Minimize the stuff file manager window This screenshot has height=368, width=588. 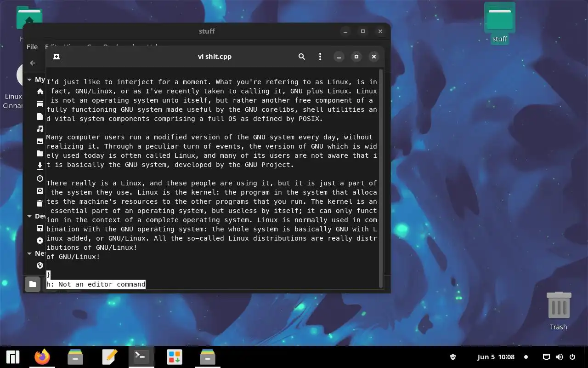[345, 31]
